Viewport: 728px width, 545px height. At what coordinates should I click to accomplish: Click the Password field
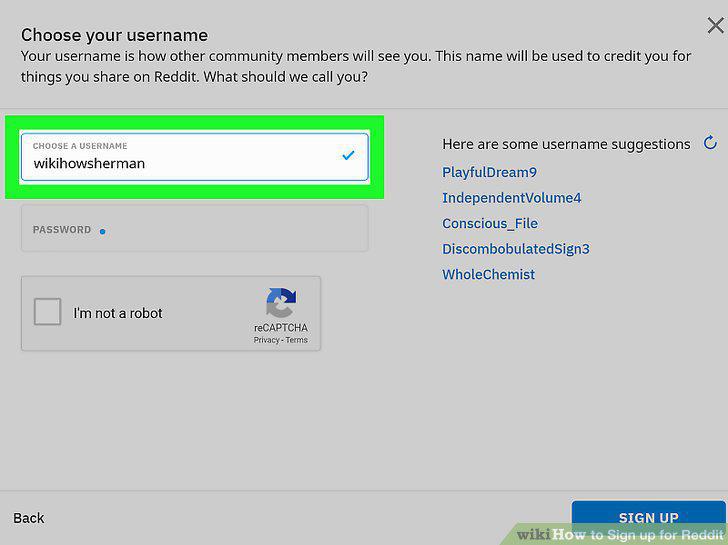point(195,228)
